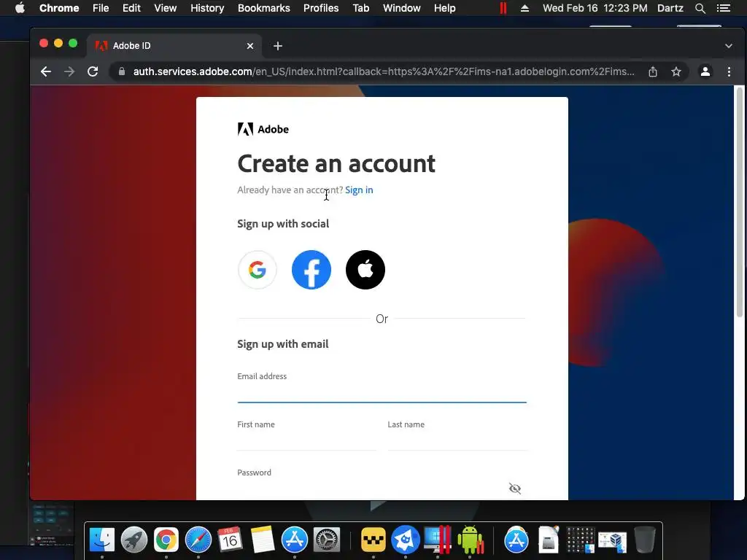The width and height of the screenshot is (747, 560).
Task: Open the Profiles menu
Action: 321,8
